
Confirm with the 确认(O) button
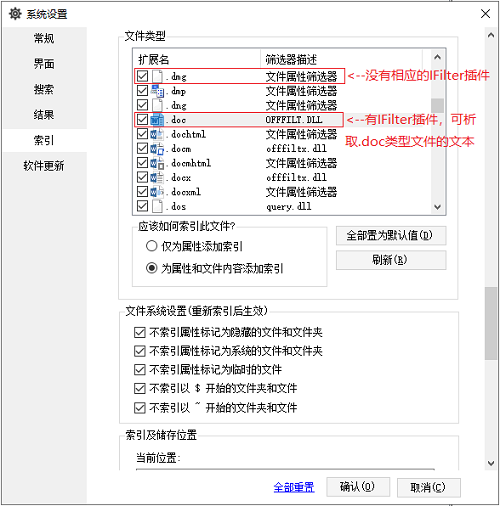[x=358, y=487]
